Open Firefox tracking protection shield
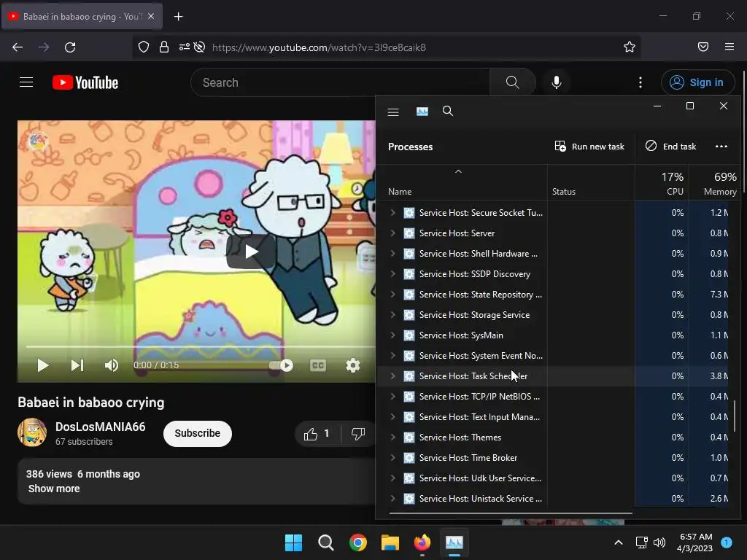This screenshot has height=560, width=747. coord(144,47)
